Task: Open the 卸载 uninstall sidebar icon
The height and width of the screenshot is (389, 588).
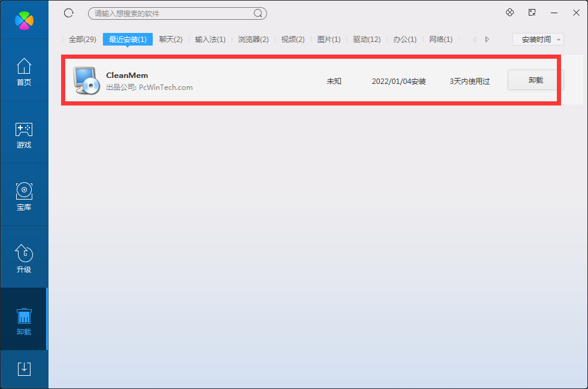Action: [24, 319]
